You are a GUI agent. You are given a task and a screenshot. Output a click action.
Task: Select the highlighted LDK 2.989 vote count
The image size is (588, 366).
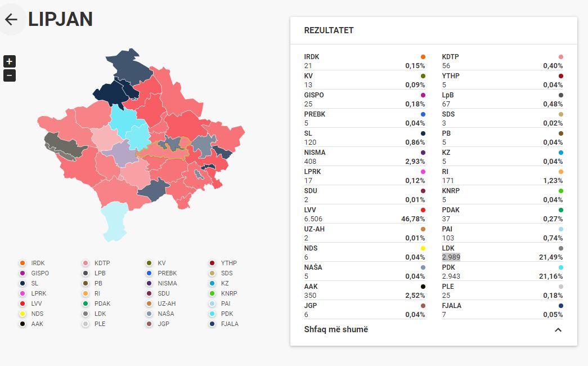(x=451, y=257)
